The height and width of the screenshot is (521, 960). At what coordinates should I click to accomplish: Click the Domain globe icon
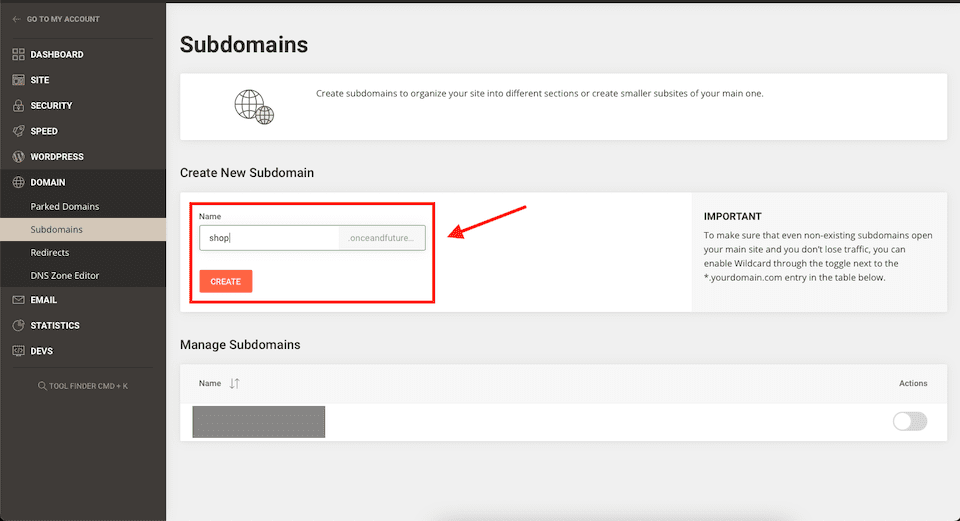[18, 182]
